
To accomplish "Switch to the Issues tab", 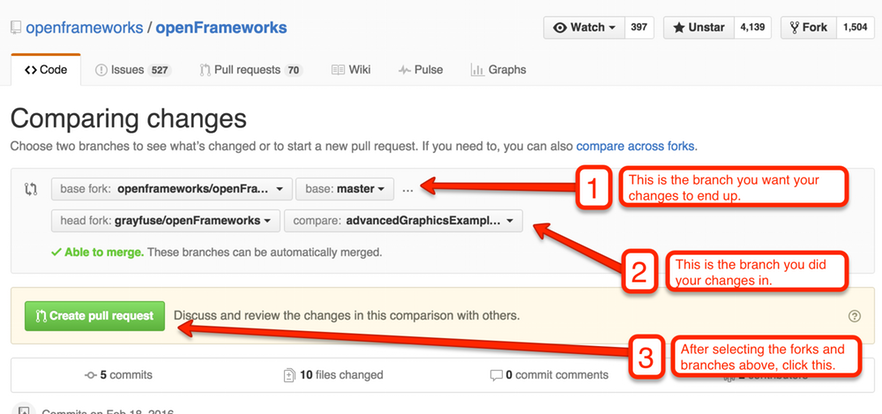I will coord(133,70).
